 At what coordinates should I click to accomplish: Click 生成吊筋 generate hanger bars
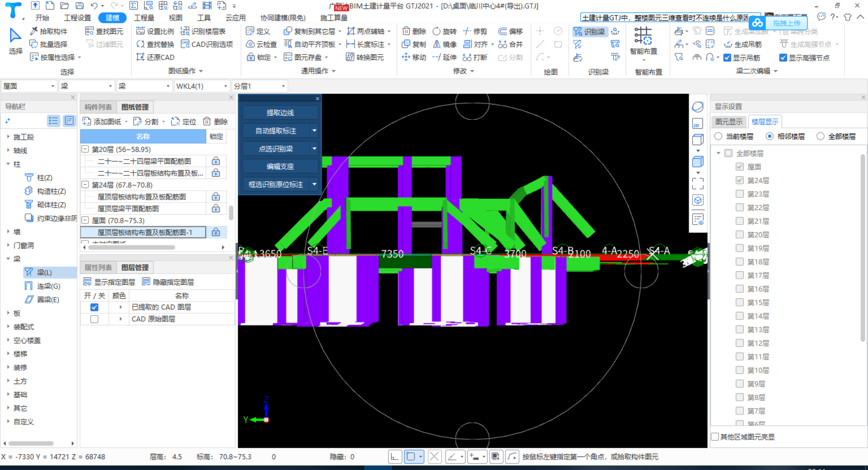(743, 44)
